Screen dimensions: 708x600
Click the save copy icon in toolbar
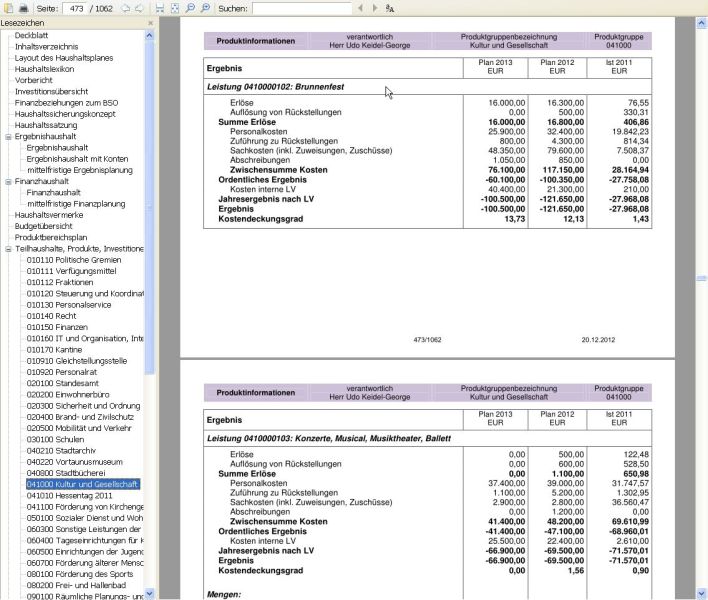pos(9,8)
